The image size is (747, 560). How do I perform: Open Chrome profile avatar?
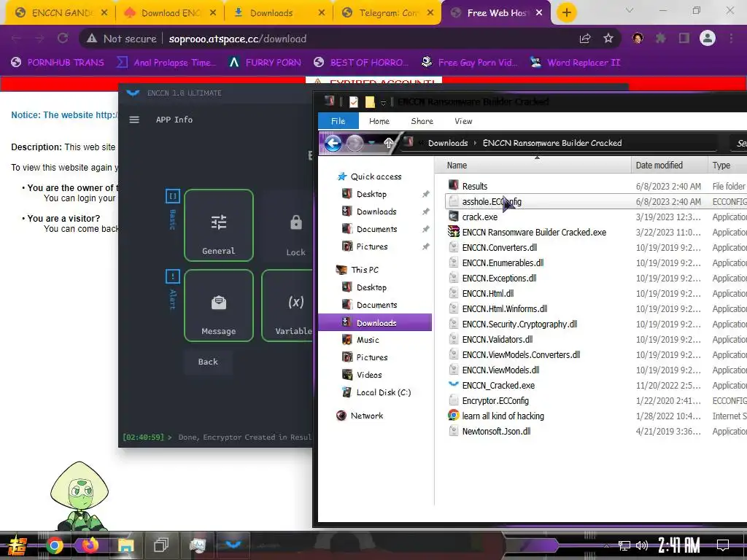(708, 38)
